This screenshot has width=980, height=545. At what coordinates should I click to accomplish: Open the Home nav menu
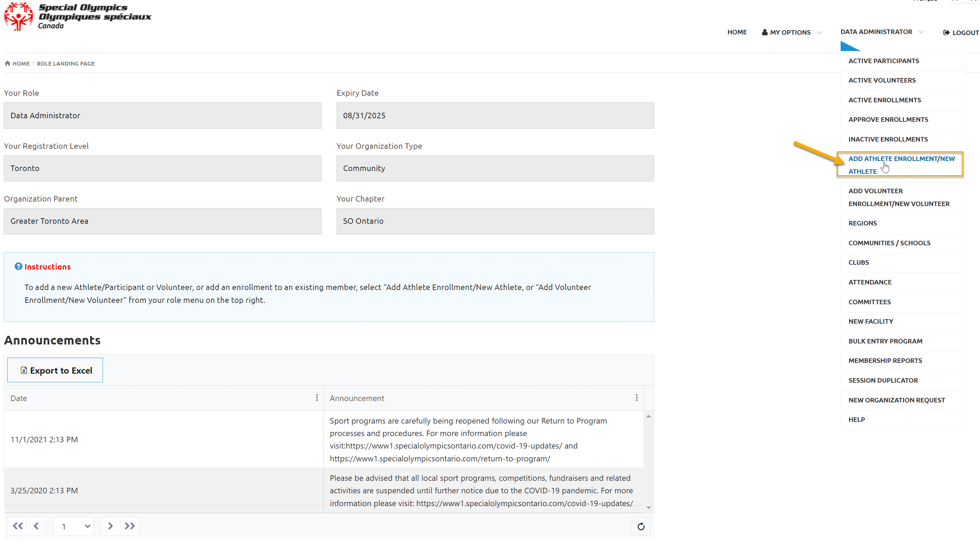tap(737, 32)
